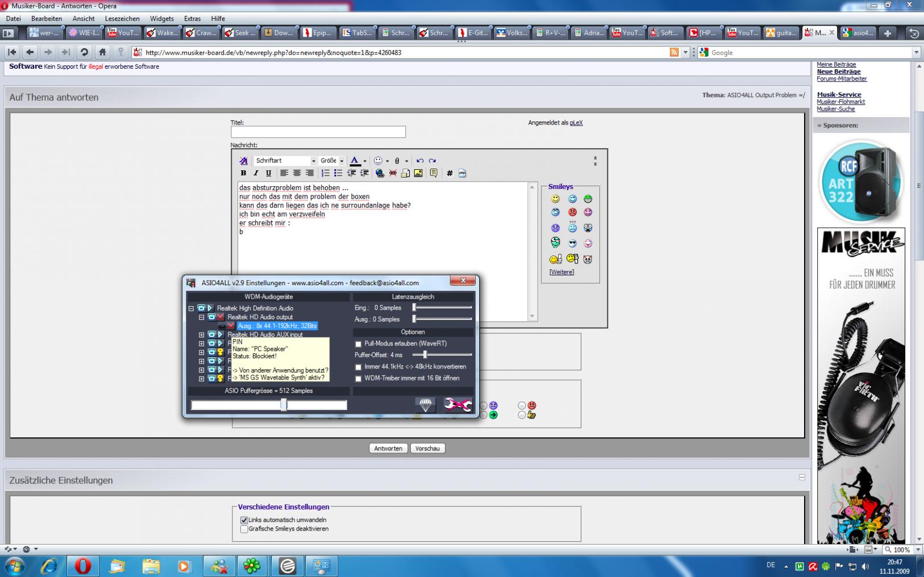Open pLeX user profile link

click(576, 123)
